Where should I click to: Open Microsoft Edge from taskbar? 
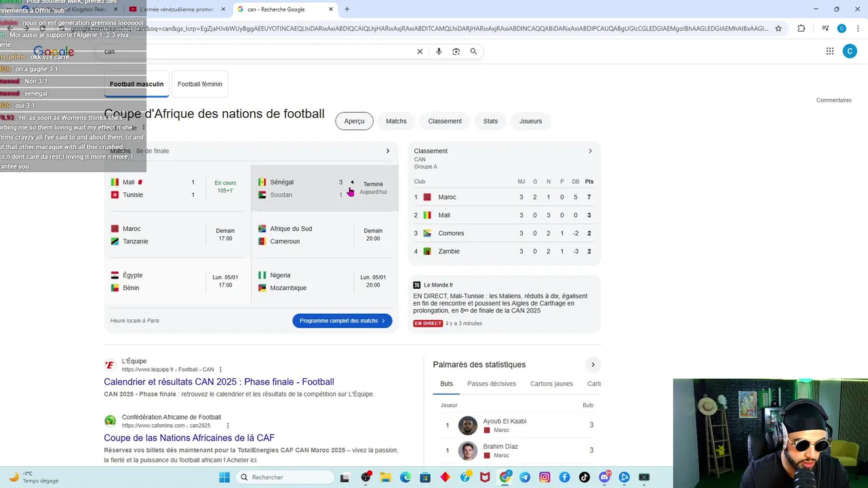click(x=406, y=477)
